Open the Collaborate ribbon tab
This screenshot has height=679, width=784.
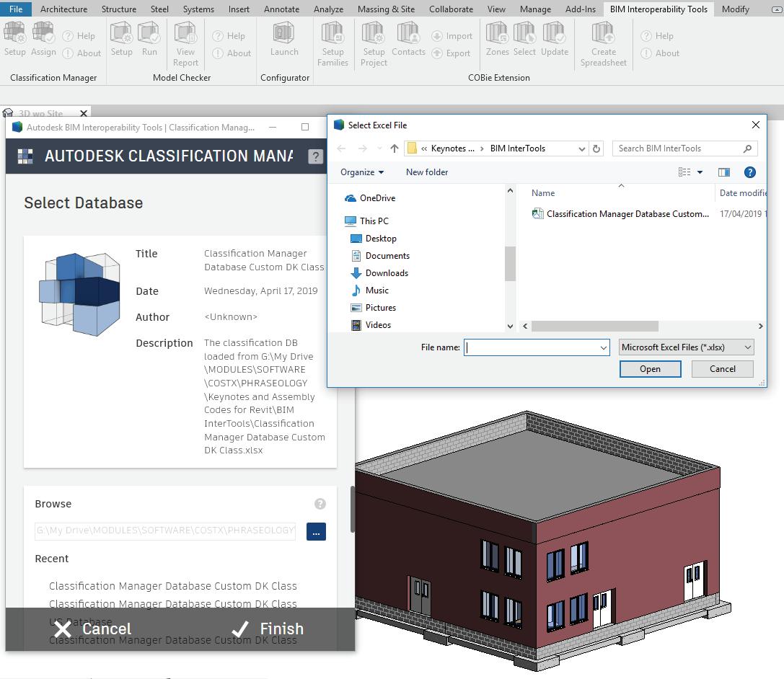click(x=451, y=9)
